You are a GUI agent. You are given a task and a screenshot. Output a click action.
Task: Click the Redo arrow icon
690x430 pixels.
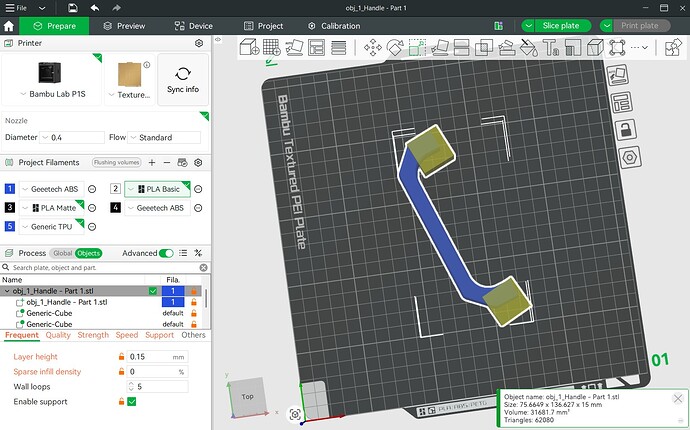(x=116, y=8)
